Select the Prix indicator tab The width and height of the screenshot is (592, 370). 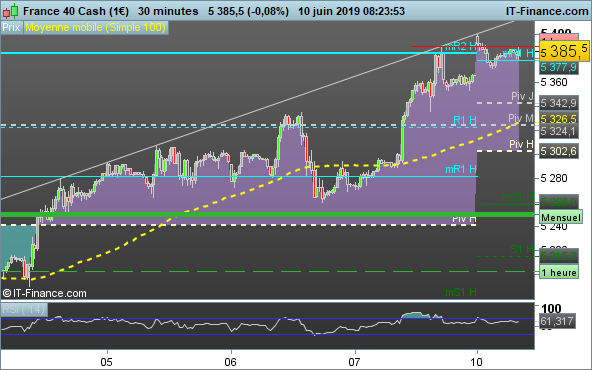[11, 28]
